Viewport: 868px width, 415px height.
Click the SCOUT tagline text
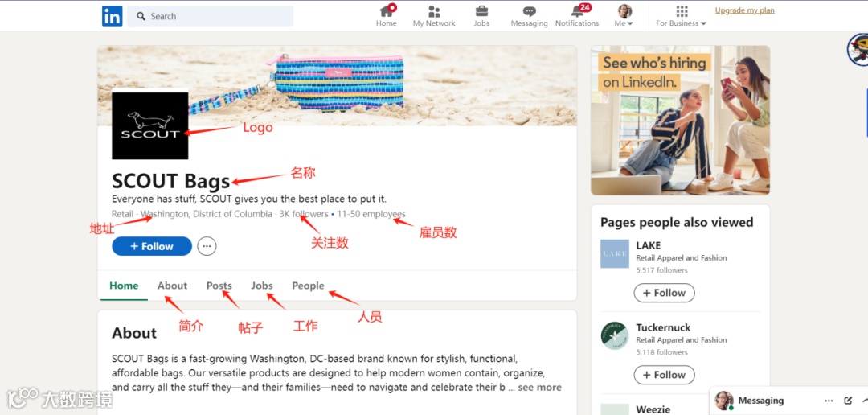[x=249, y=199]
